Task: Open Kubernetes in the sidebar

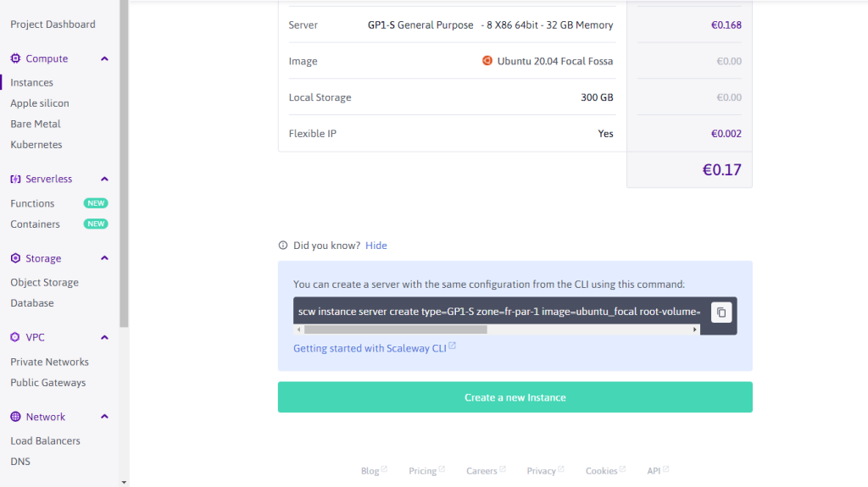Action: [36, 145]
